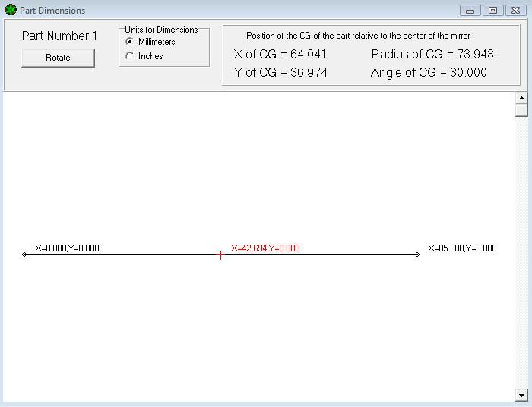The height and width of the screenshot is (407, 532).
Task: Close the Part Dimensions window
Action: tap(515, 11)
